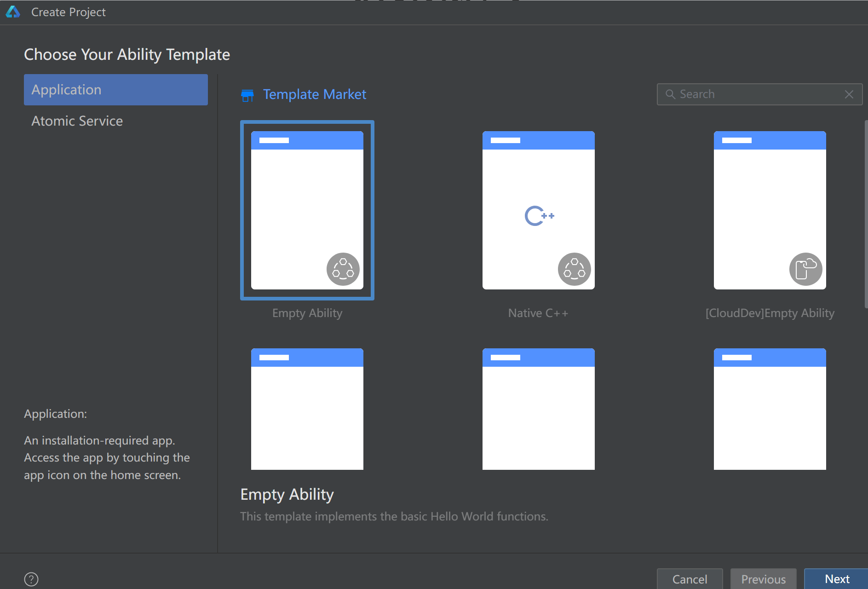Click the search magnifier icon
Image resolution: width=868 pixels, height=589 pixels.
(670, 94)
